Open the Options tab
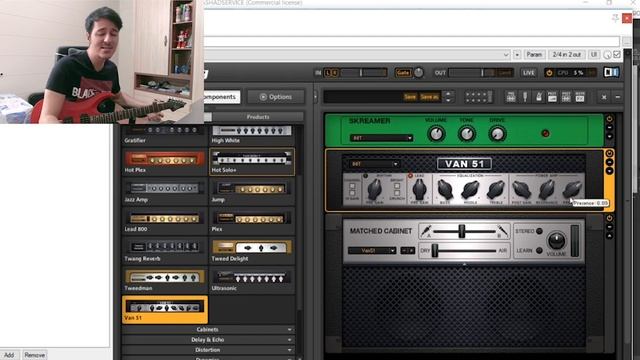The height and width of the screenshot is (360, 640). [x=276, y=97]
